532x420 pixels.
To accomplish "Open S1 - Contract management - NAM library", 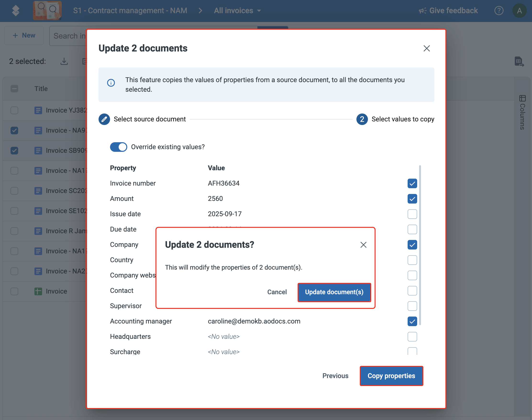I will point(130,11).
